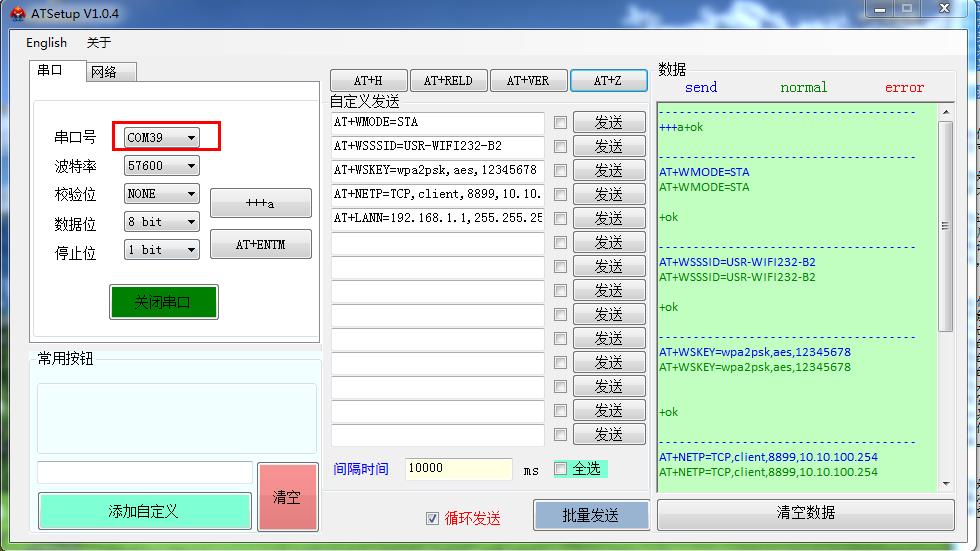Open the 1 bit stop bits dropdown

161,250
